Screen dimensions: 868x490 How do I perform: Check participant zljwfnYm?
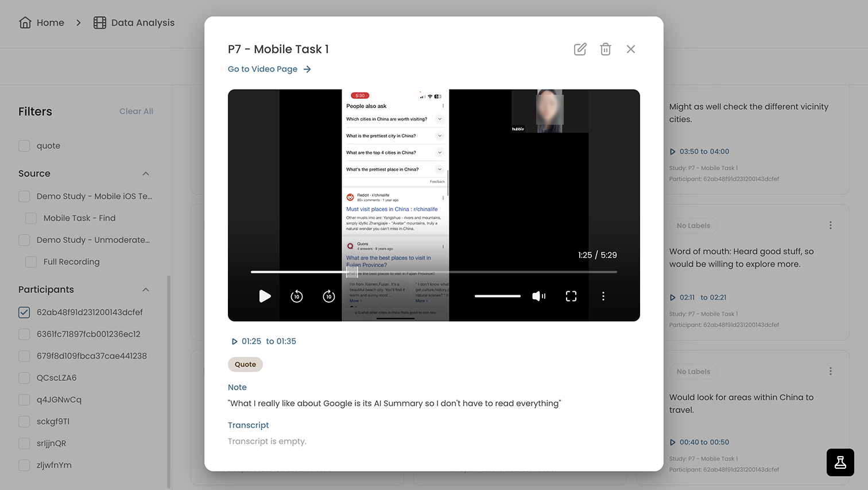coord(24,465)
